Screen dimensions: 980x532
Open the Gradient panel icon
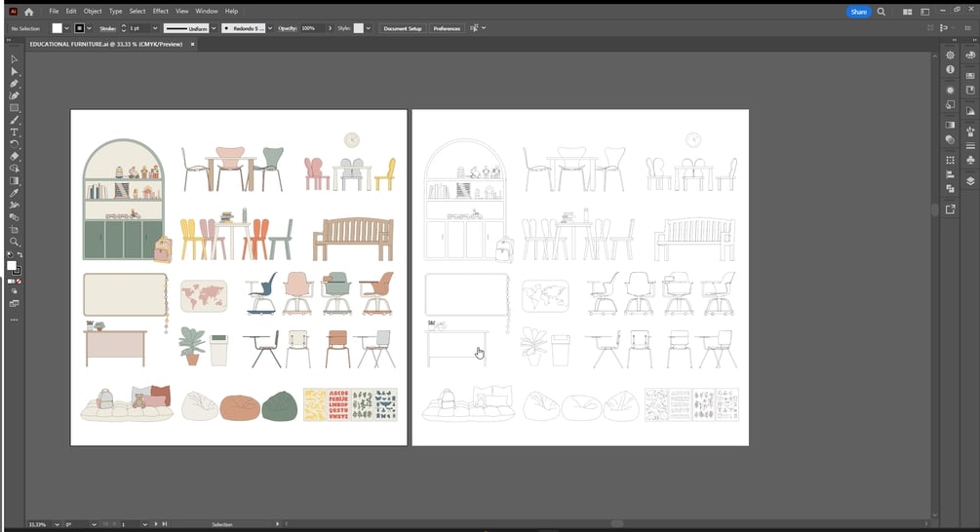point(950,125)
